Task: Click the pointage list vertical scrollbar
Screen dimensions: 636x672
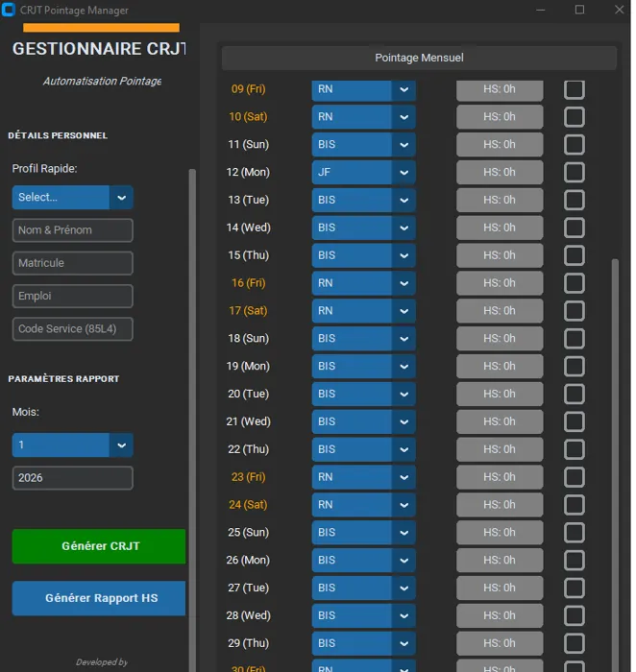Action: pyautogui.click(x=616, y=432)
